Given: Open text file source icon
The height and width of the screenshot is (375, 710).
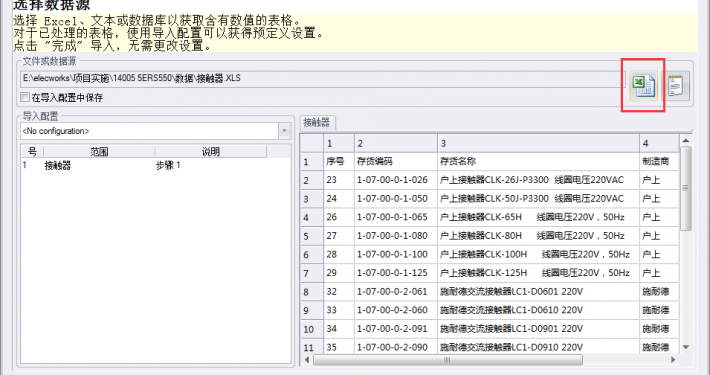Looking at the screenshot, I should pos(676,86).
